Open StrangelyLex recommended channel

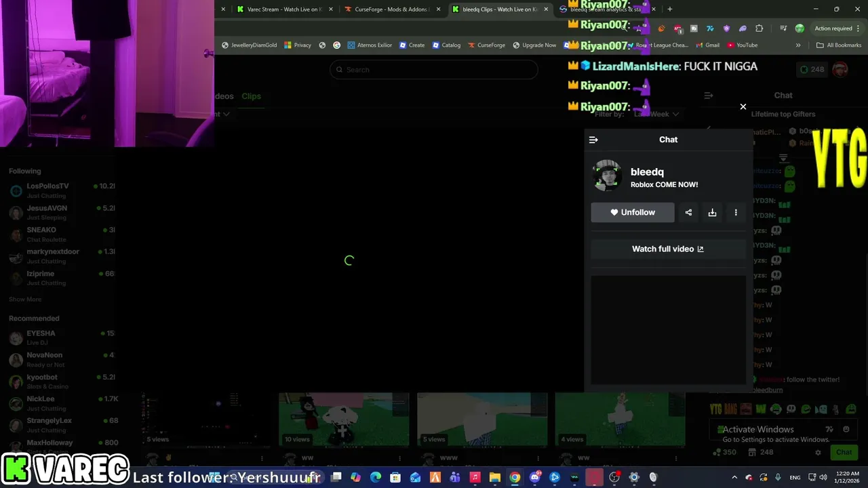pos(62,424)
